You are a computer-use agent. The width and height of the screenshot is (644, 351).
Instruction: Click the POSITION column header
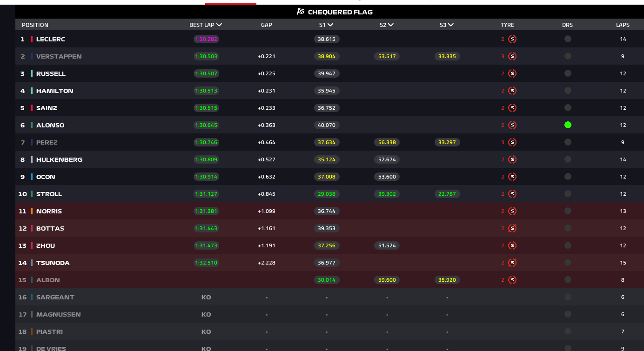coord(35,25)
